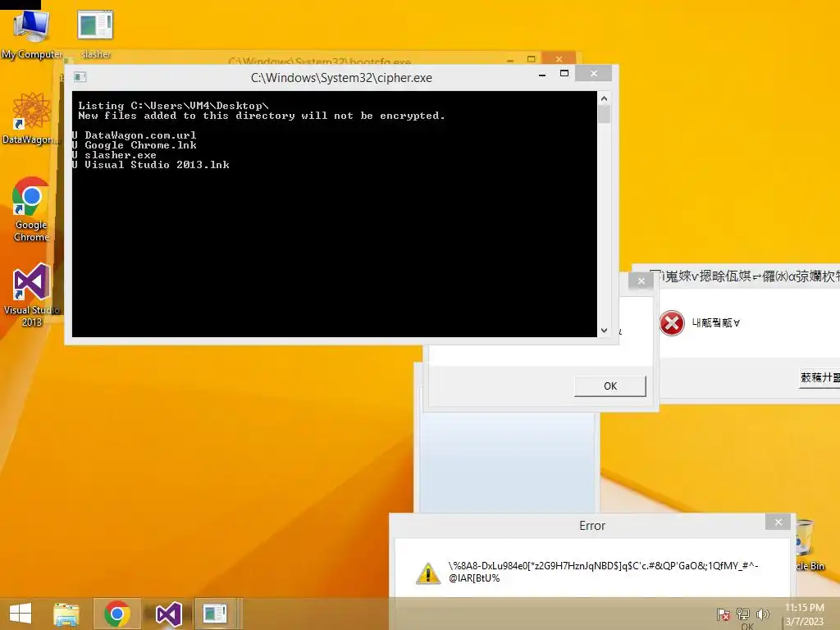Open the slasher desktop icon

coord(95,34)
